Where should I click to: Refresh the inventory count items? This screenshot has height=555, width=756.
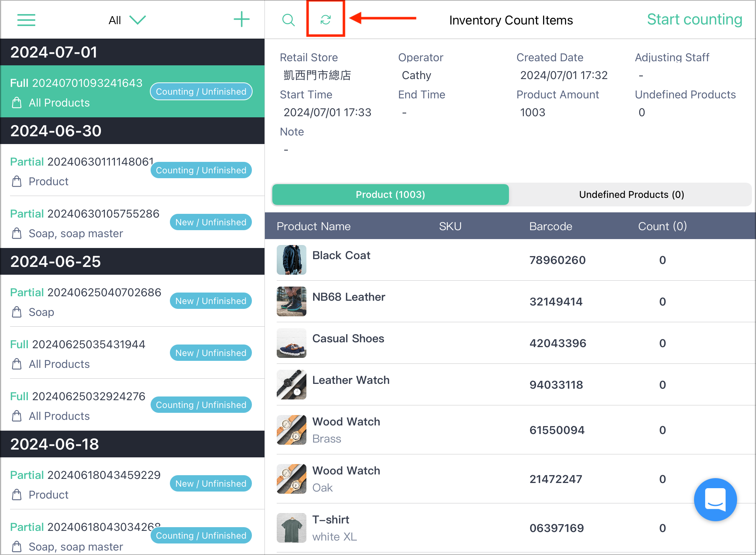[x=326, y=20]
